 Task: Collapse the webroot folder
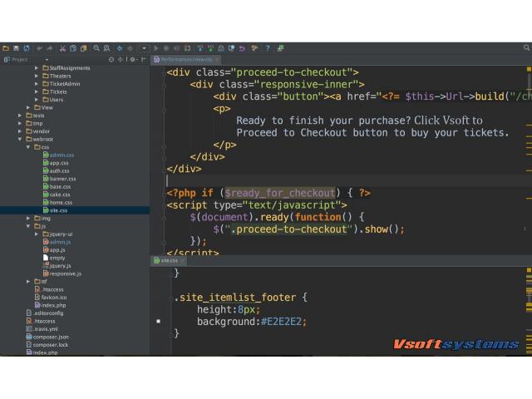(x=21, y=139)
